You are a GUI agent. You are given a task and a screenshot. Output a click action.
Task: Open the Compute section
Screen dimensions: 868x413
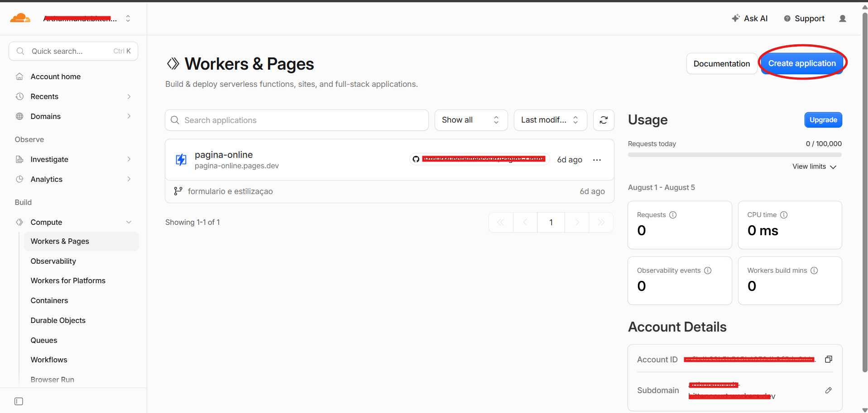[46, 223]
